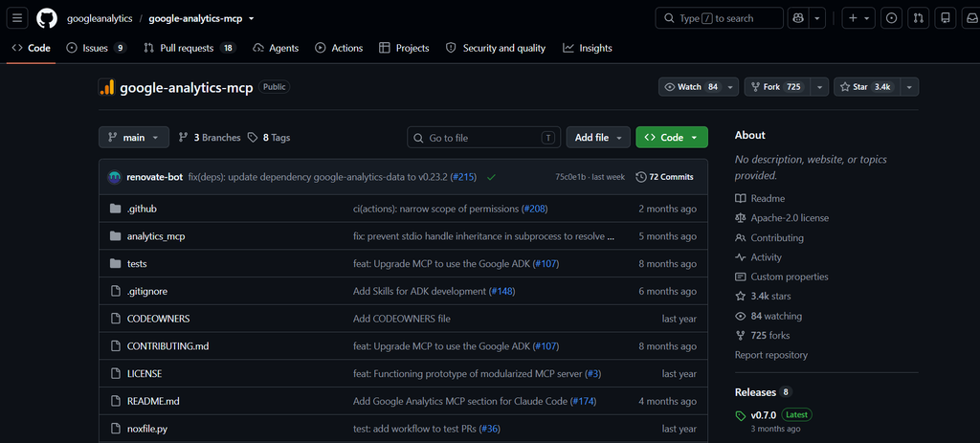
Task: Click the .github folder icon
Action: click(115, 209)
